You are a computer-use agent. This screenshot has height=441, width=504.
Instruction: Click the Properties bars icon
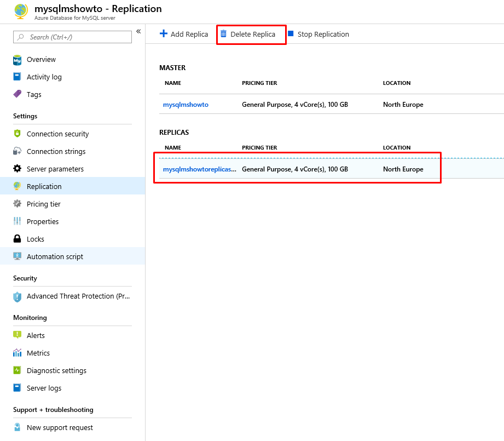click(x=17, y=221)
